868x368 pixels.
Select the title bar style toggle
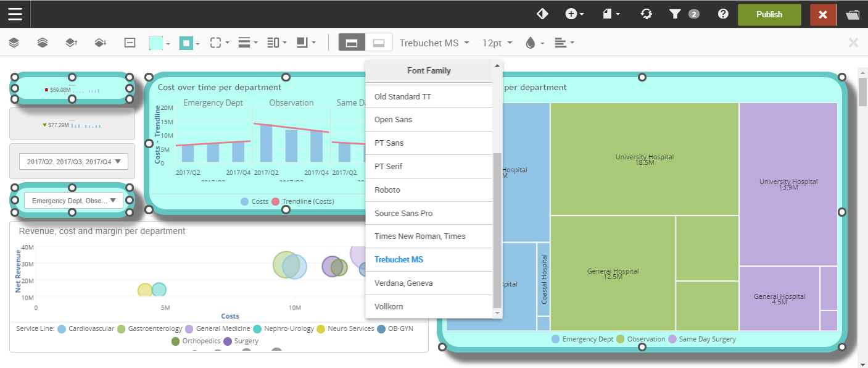[352, 43]
